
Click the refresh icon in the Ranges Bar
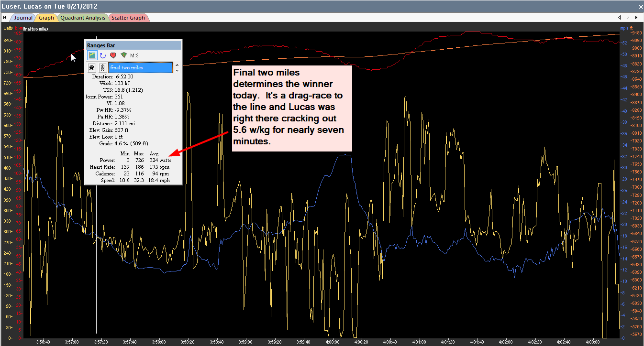[x=103, y=55]
